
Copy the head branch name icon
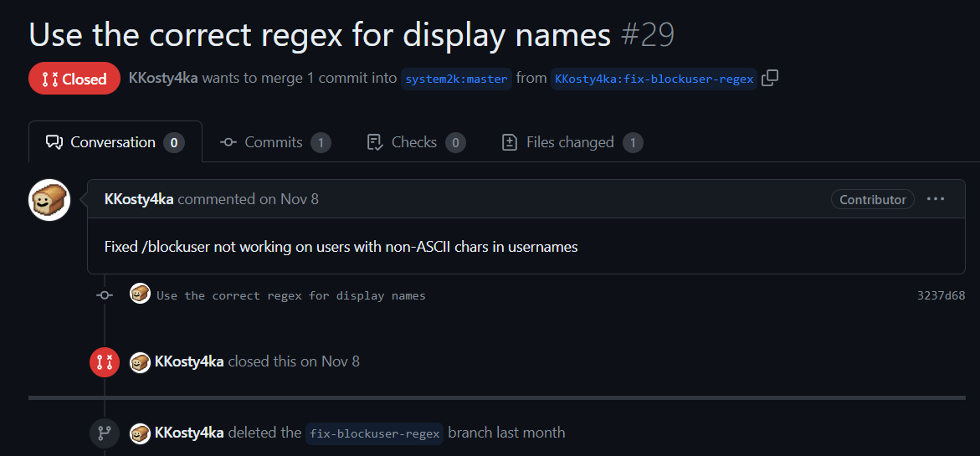(x=770, y=79)
